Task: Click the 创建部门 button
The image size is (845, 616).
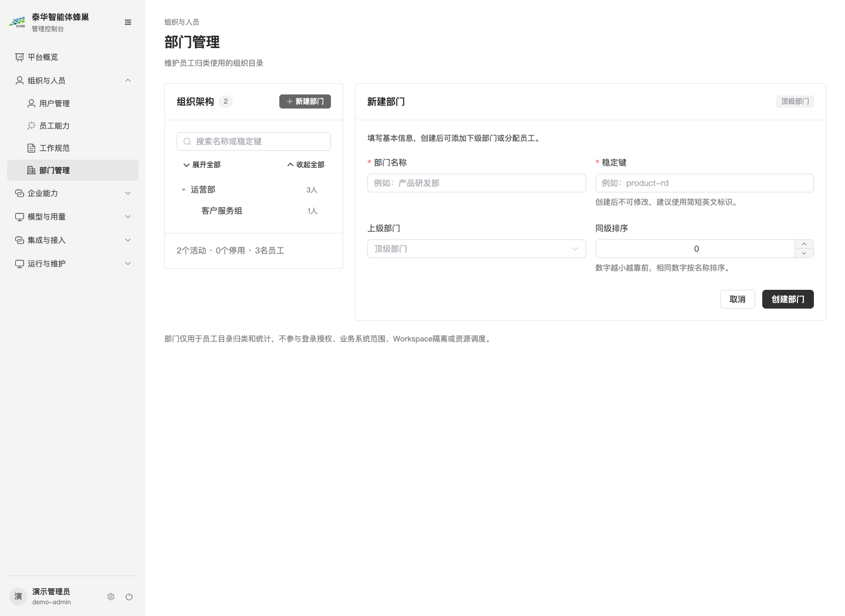Action: coord(788,299)
